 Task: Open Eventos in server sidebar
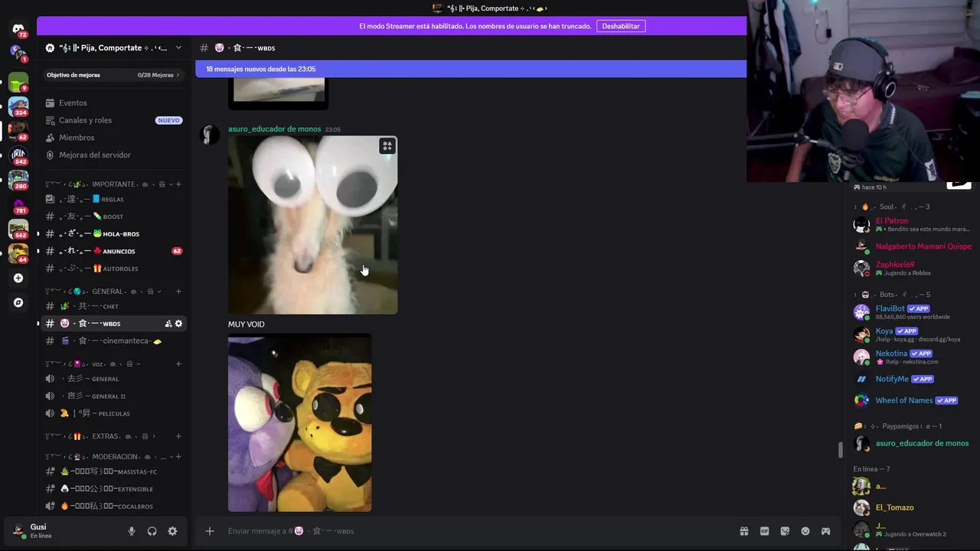point(113,103)
